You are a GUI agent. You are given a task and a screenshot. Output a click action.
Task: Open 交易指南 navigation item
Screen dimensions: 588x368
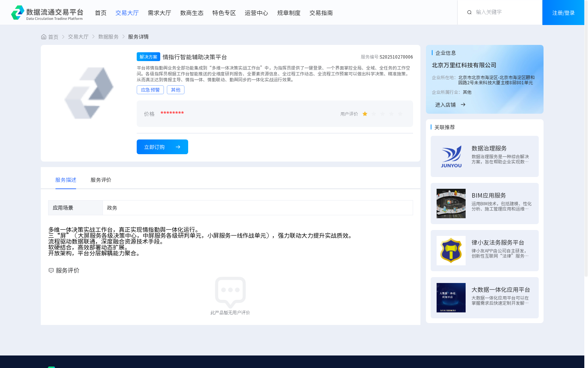click(x=321, y=13)
